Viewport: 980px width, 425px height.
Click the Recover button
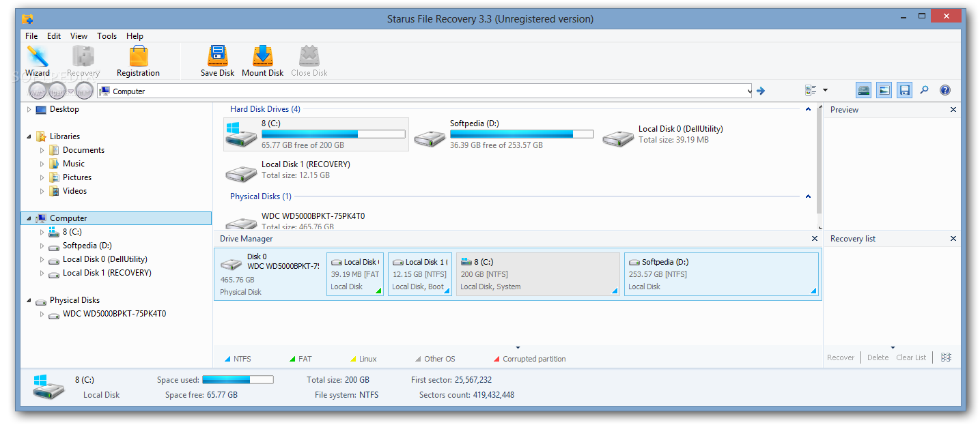click(841, 357)
